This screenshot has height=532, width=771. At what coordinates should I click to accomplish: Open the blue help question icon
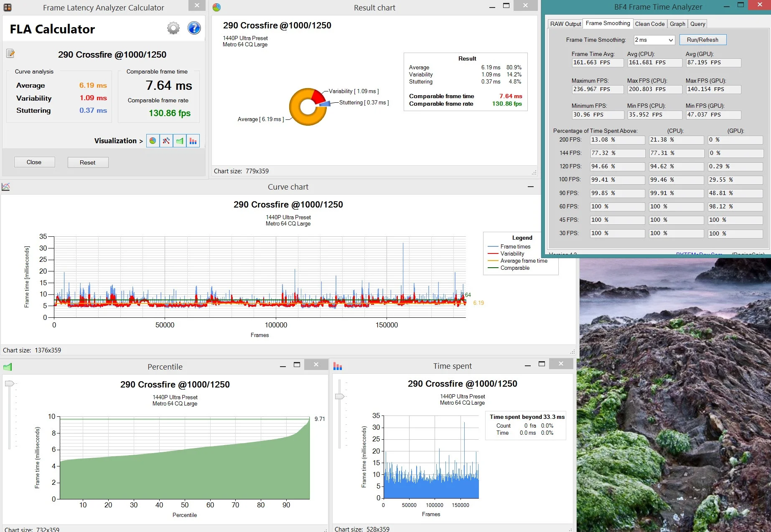click(194, 28)
